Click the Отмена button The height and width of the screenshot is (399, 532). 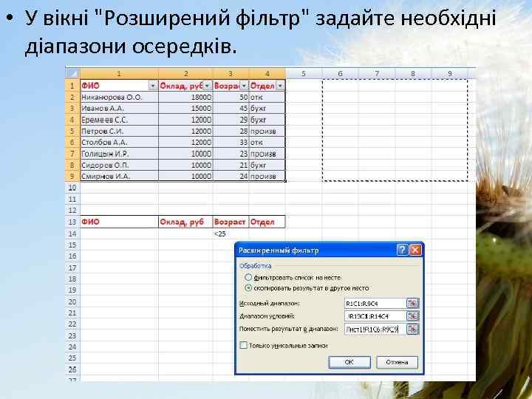point(397,362)
